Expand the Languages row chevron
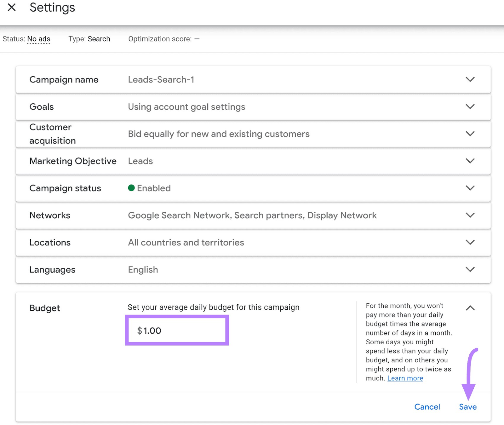The height and width of the screenshot is (425, 504). click(x=470, y=269)
